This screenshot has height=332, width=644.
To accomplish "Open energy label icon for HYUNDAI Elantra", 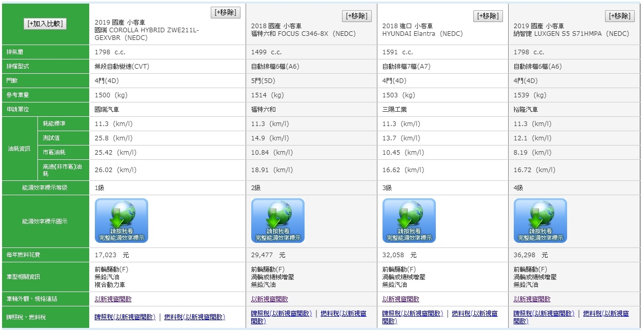I will 409,220.
